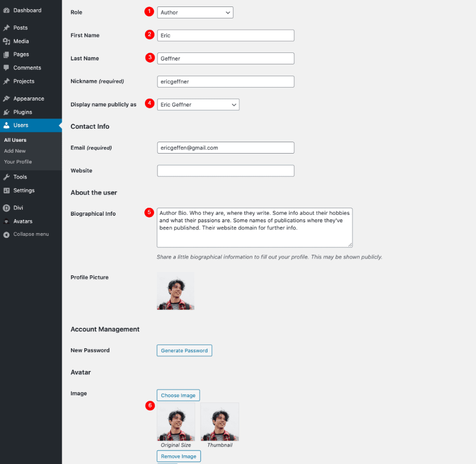Collapse the admin sidebar menu
Screen dimensions: 476x464
(x=26, y=234)
